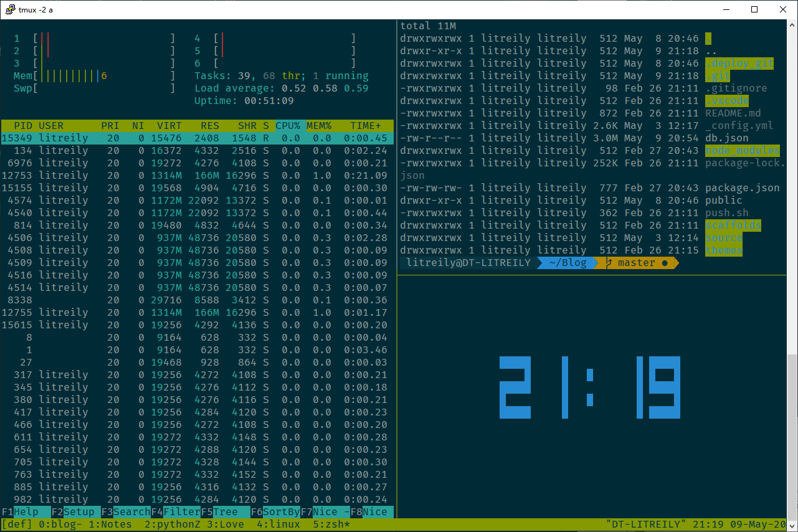Switch to tmux window 3:Love
Image resolution: width=798 pixels, height=532 pixels.
click(x=226, y=525)
